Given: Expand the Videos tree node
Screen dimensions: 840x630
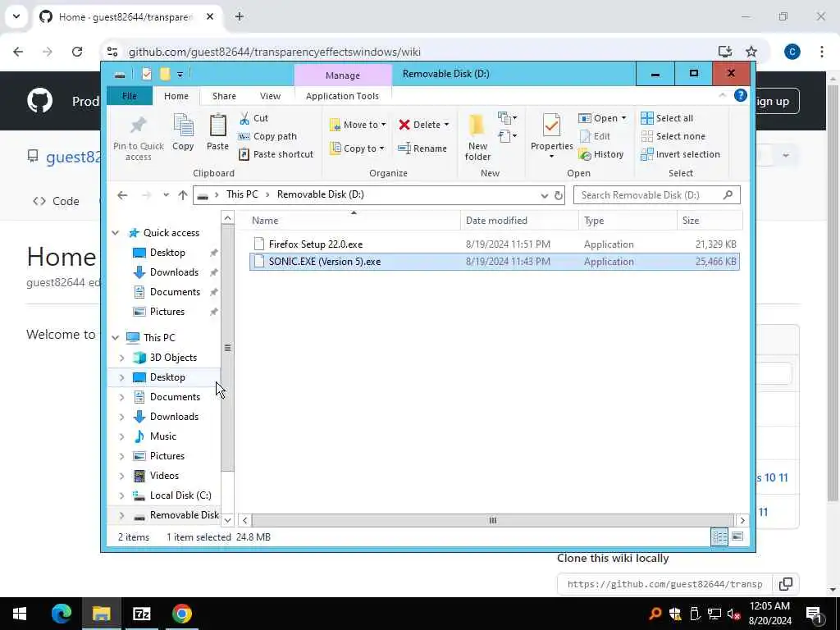Looking at the screenshot, I should coord(121,476).
